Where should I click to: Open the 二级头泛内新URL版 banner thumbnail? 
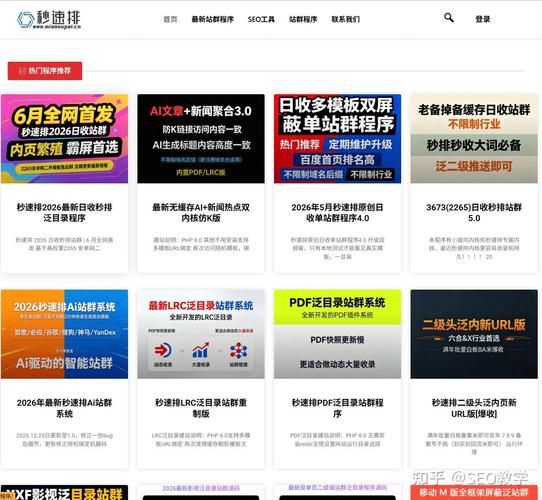tap(474, 334)
